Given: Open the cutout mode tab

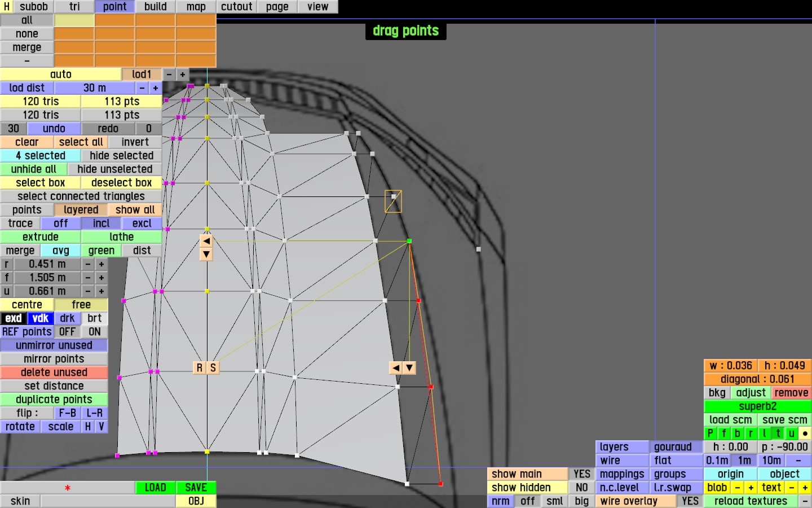Looking at the screenshot, I should (237, 7).
